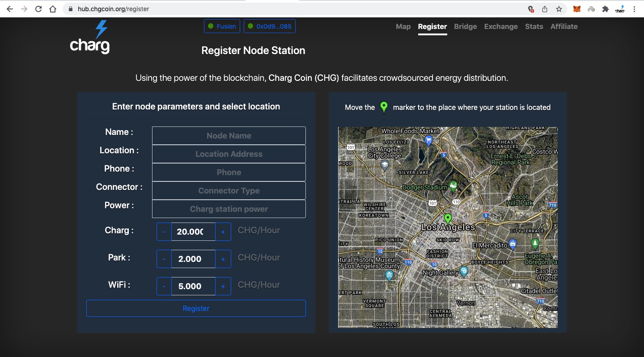Submit the Register button
The height and width of the screenshot is (357, 644).
[x=196, y=308]
